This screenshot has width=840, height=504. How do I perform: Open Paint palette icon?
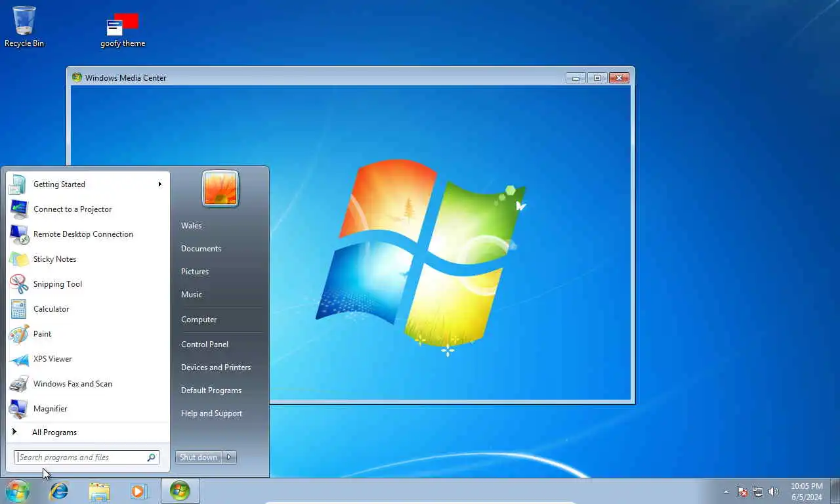18,334
